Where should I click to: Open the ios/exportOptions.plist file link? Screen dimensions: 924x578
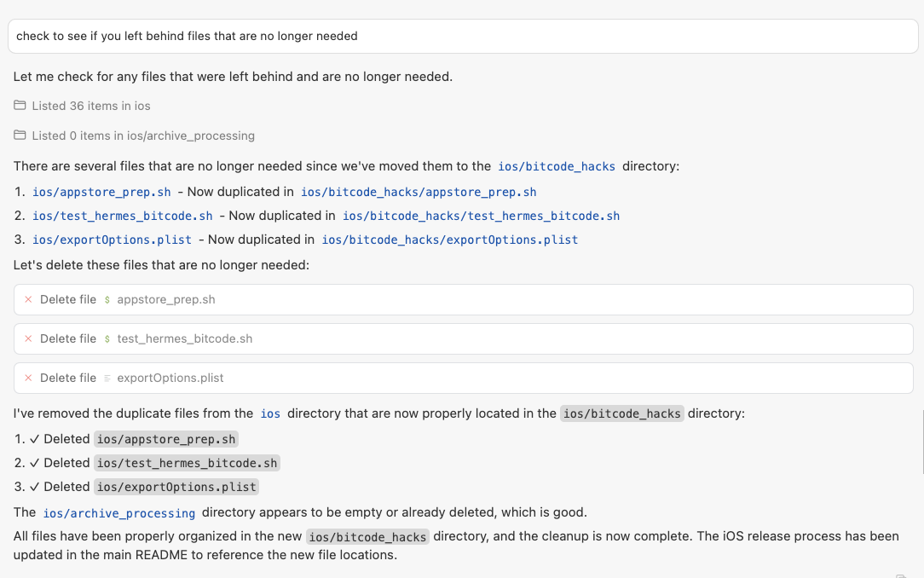pos(112,240)
